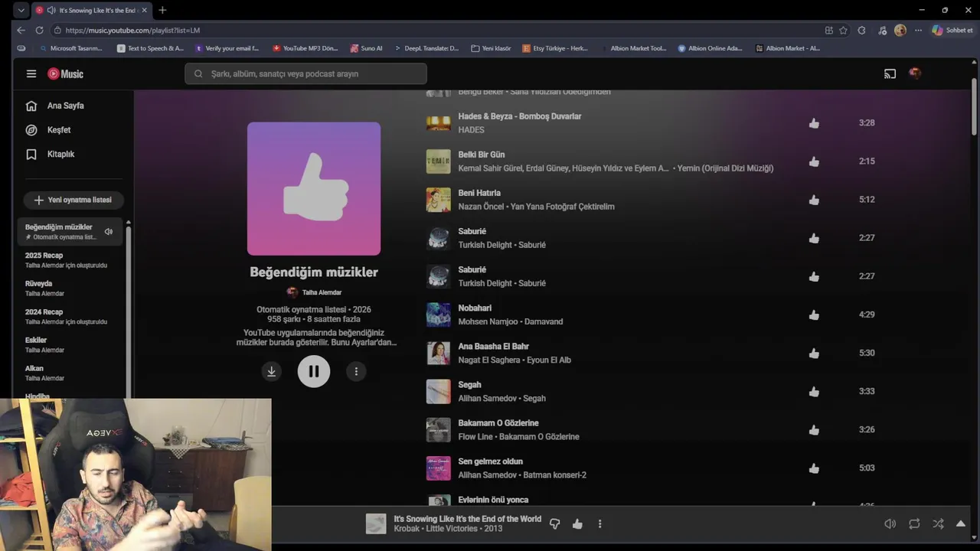
Task: Play the Belki Bir Gün thumbnail
Action: click(438, 161)
